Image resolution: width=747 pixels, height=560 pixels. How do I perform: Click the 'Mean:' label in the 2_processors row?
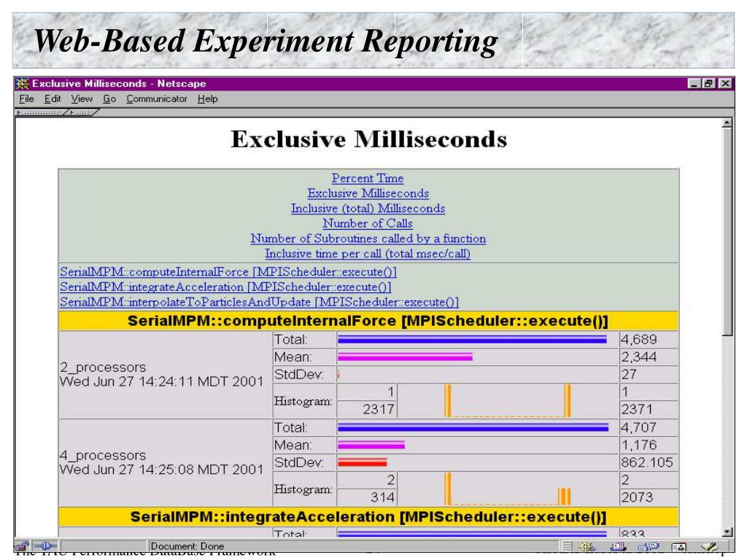[x=293, y=357]
